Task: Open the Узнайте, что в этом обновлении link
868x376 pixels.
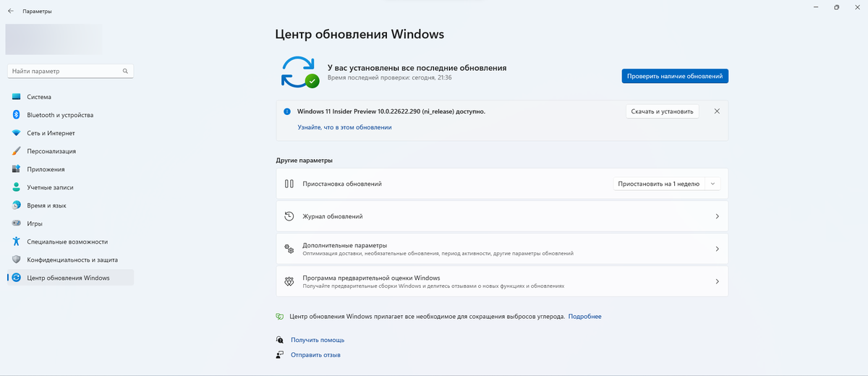Action: pyautogui.click(x=344, y=127)
